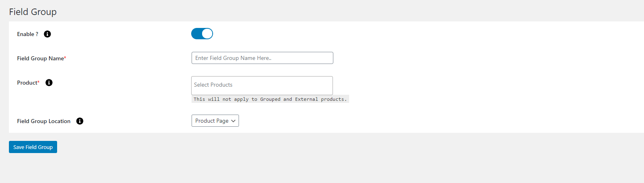Click the "Enable ?" label text
The image size is (644, 183).
tap(28, 34)
